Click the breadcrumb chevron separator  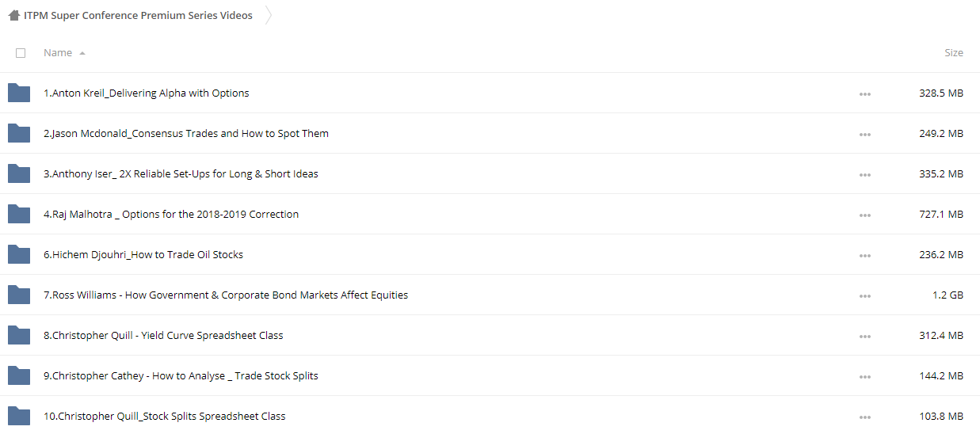269,15
